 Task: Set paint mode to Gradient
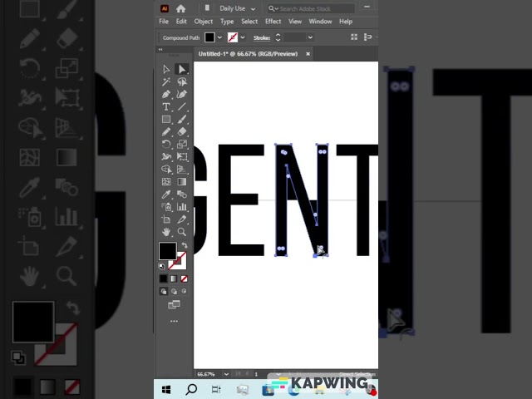174,278
